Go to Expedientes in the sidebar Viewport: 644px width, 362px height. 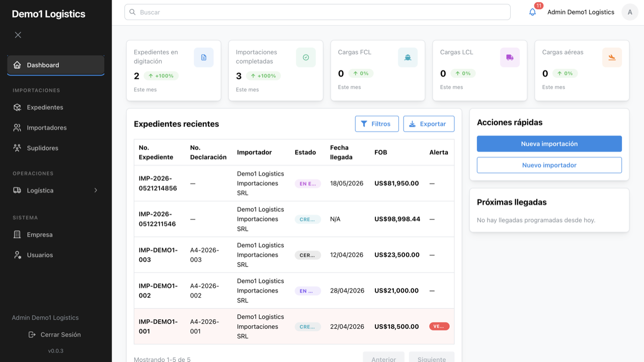click(x=56, y=107)
